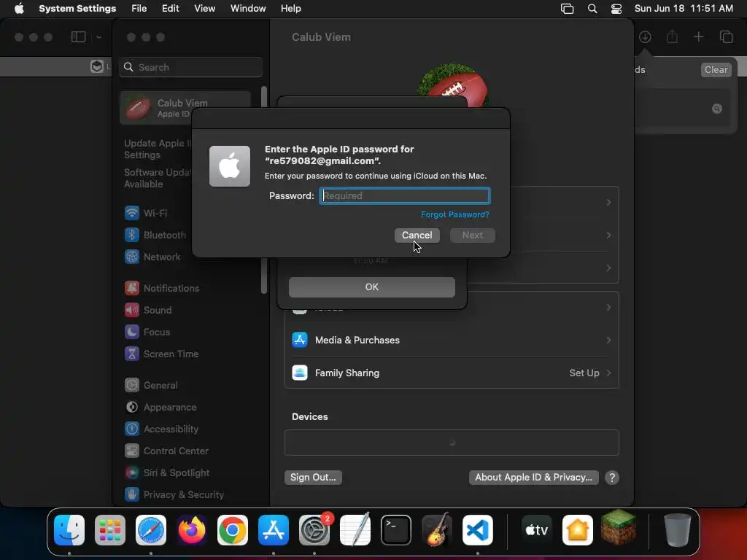Open Appearance settings

click(160, 407)
